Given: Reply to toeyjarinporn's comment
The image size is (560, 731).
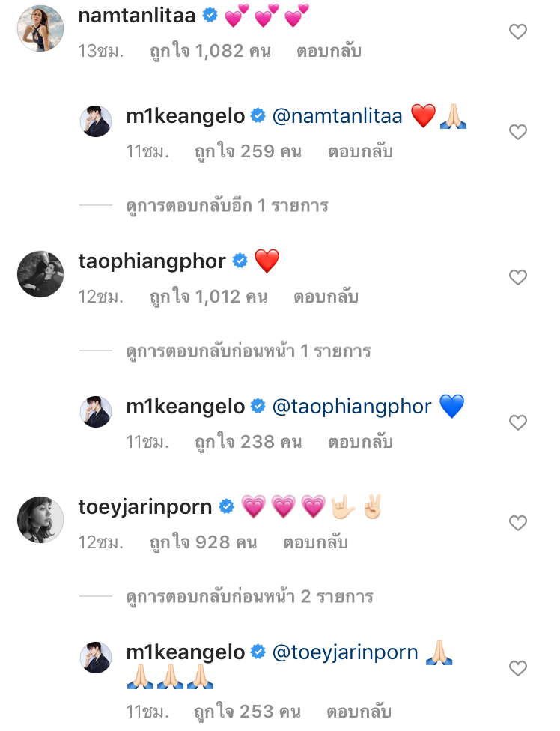Looking at the screenshot, I should pyautogui.click(x=315, y=543).
